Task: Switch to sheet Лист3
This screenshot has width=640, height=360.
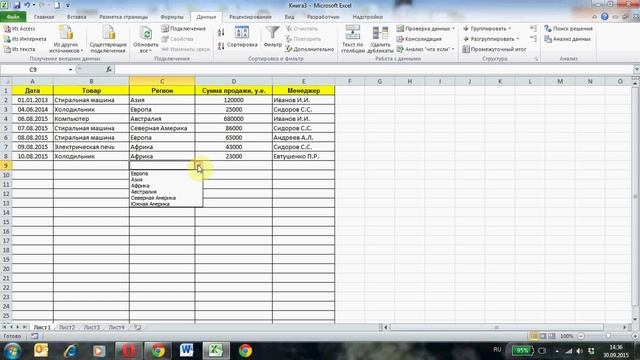Action: coord(92,327)
